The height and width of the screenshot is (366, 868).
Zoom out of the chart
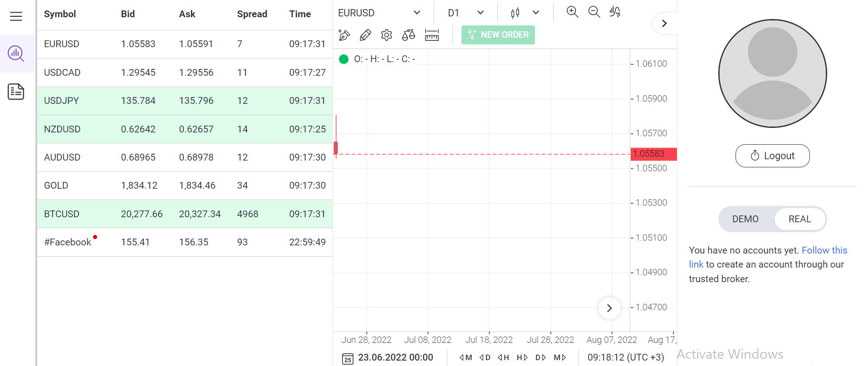click(594, 12)
